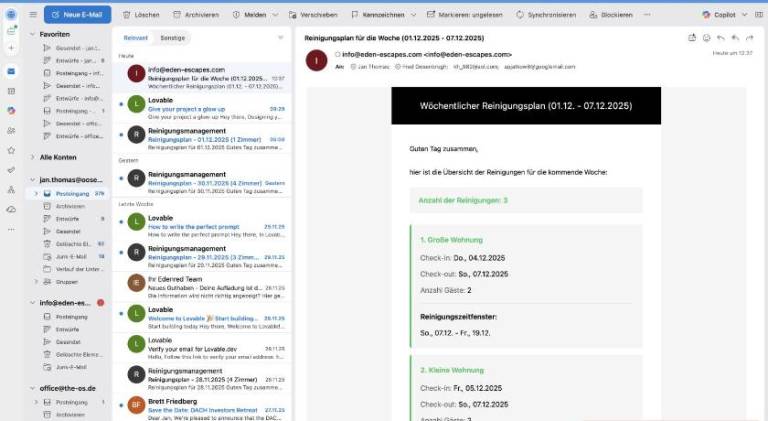Open the OneDrive cloud icon in left rail
The image size is (768, 421).
(x=11, y=210)
